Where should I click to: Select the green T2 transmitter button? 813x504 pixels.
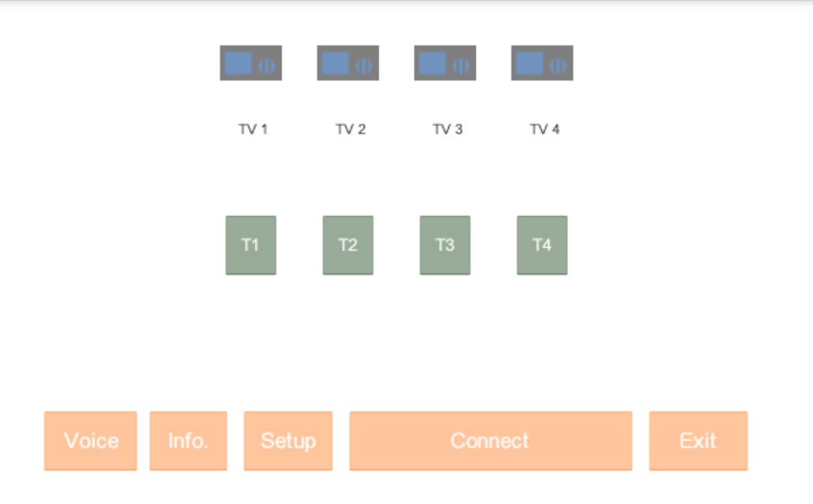click(348, 245)
